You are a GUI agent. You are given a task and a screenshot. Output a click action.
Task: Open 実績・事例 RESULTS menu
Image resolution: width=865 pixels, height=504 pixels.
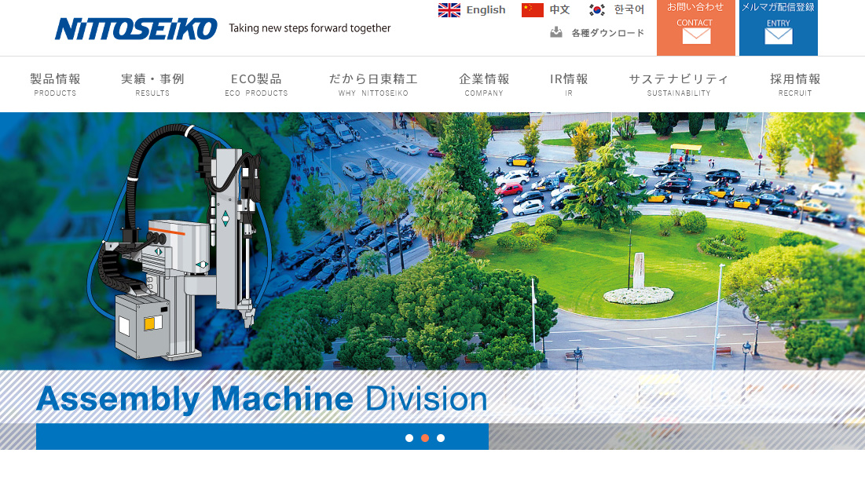[x=152, y=84]
